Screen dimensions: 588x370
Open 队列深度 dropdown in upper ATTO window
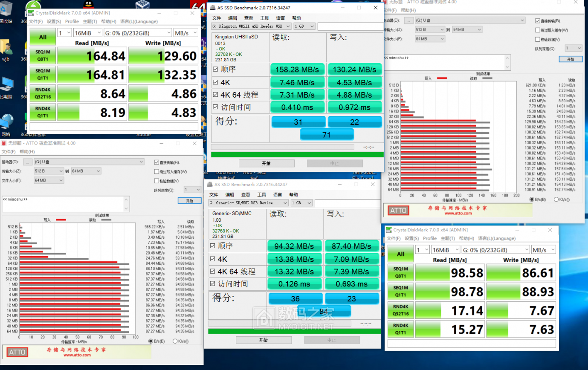(574, 48)
